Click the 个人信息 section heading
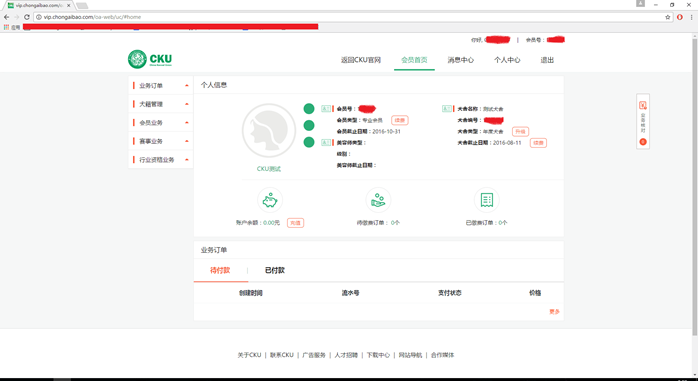The width and height of the screenshot is (698, 381). pyautogui.click(x=214, y=85)
